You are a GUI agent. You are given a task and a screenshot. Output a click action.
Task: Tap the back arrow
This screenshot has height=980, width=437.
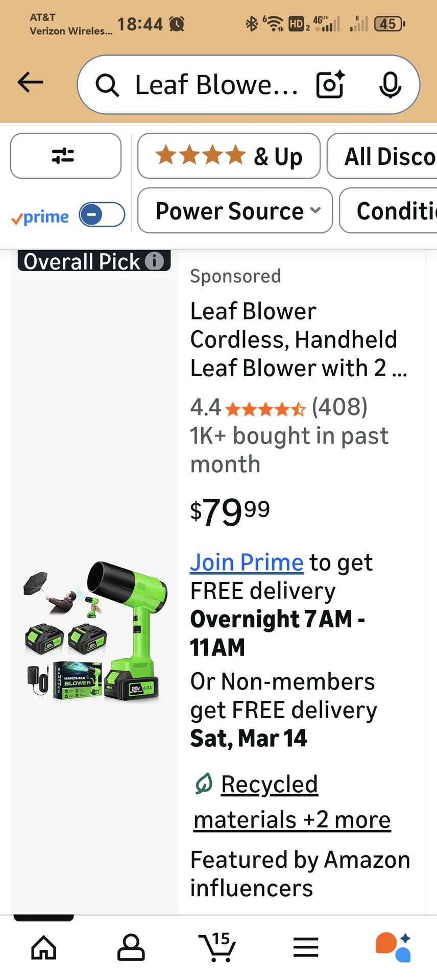coord(30,82)
